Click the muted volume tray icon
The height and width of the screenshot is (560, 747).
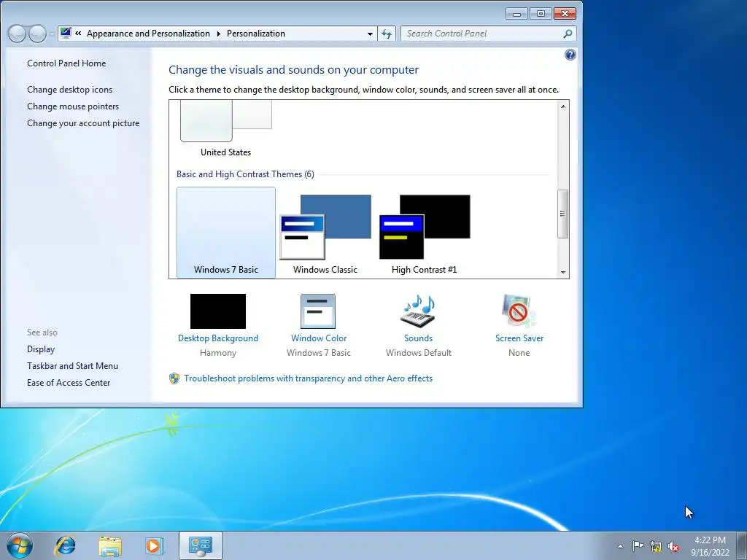click(x=673, y=547)
